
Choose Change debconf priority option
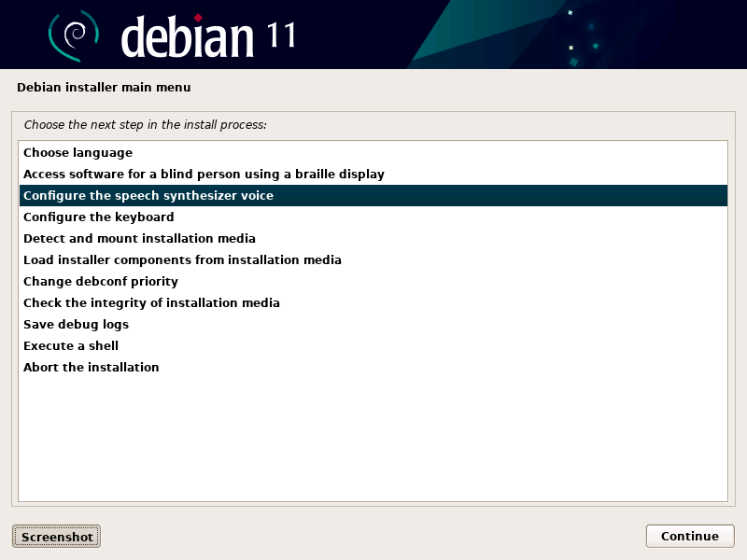(x=373, y=282)
